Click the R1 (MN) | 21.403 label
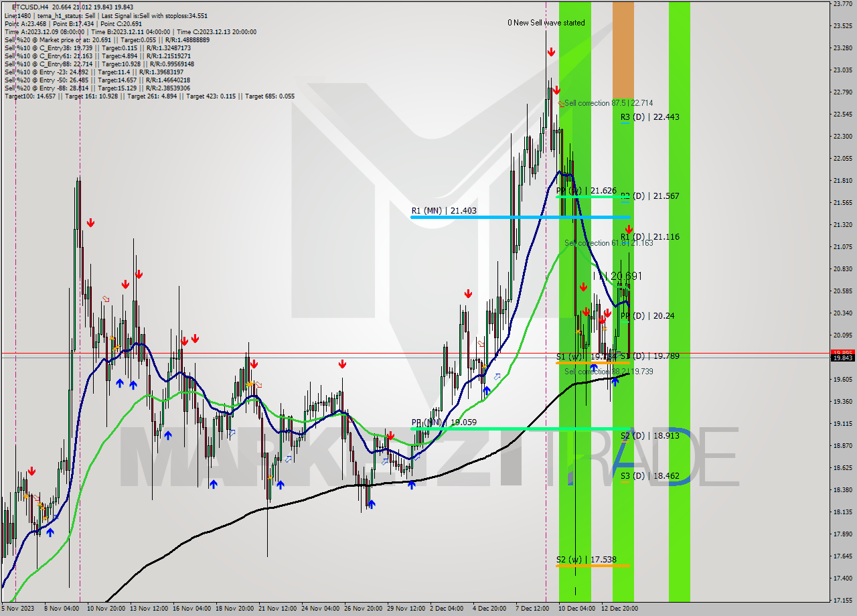Screen dimensions: 857x616 (x=444, y=210)
